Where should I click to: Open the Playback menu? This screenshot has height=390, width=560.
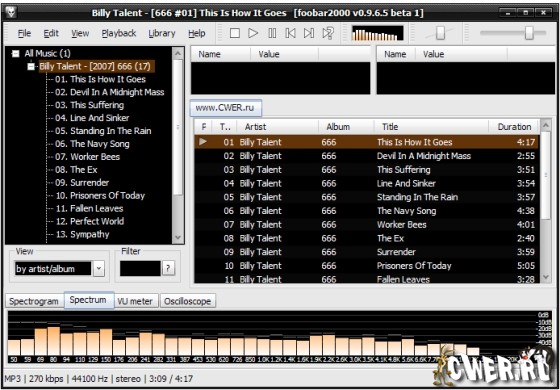pos(119,33)
